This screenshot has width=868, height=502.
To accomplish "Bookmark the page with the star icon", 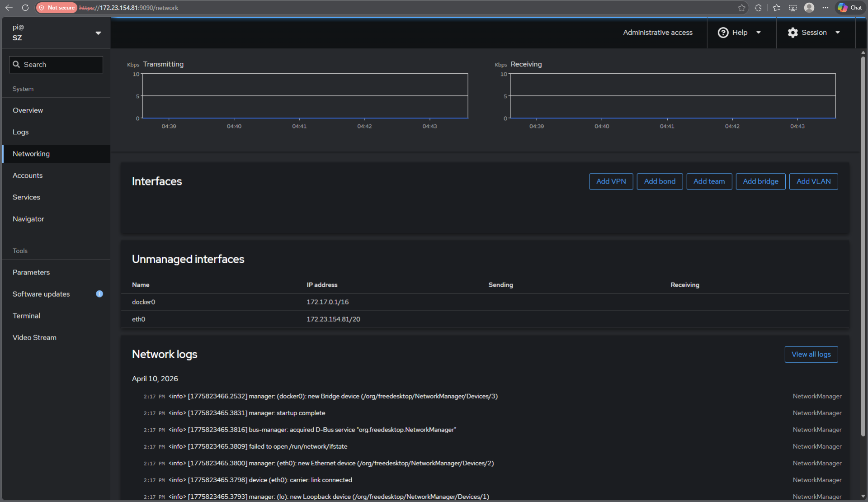I will point(741,8).
